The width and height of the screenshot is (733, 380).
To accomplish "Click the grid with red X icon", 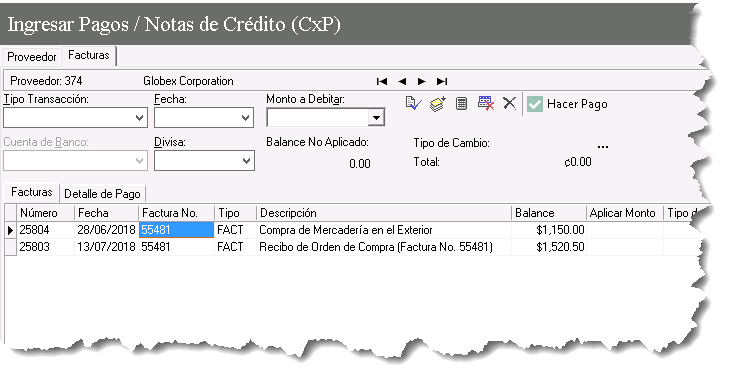I will point(486,103).
